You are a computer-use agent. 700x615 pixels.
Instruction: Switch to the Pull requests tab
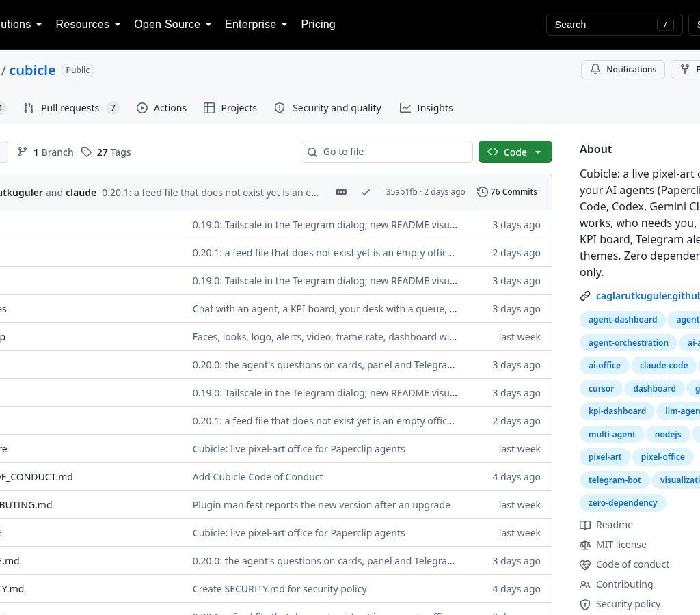[x=71, y=108]
